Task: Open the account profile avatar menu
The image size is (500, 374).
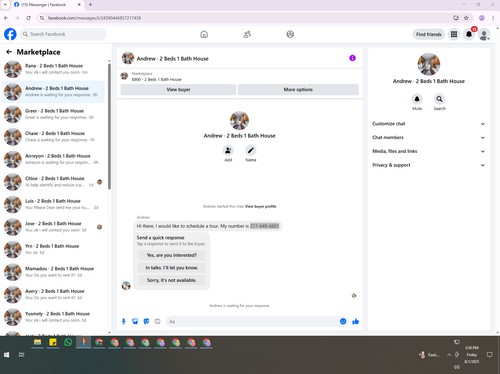Action: tap(484, 34)
